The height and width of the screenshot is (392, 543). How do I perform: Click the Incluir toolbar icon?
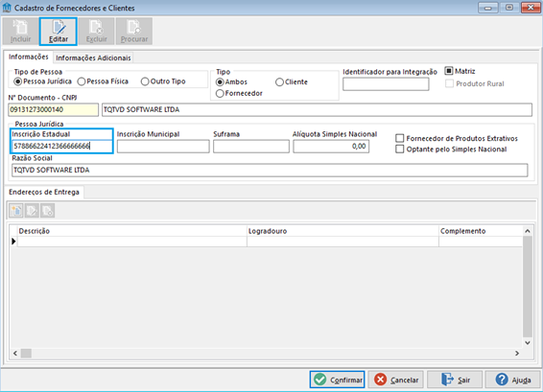click(x=21, y=32)
